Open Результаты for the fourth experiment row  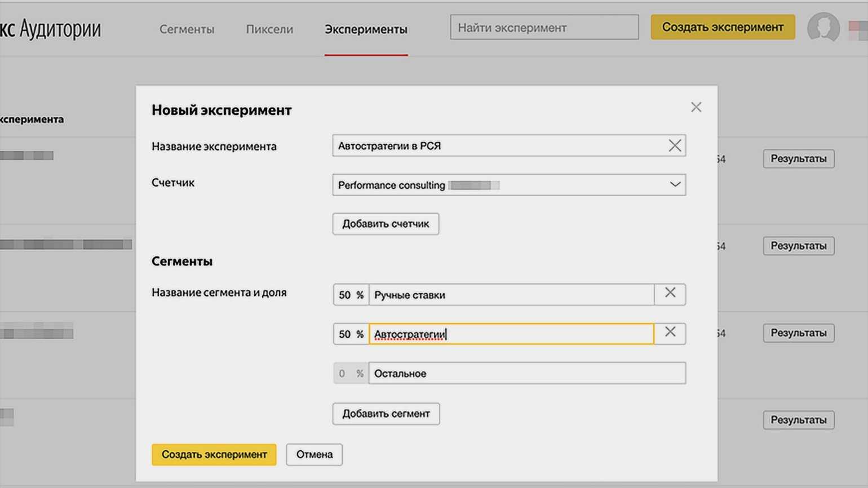[x=799, y=420]
